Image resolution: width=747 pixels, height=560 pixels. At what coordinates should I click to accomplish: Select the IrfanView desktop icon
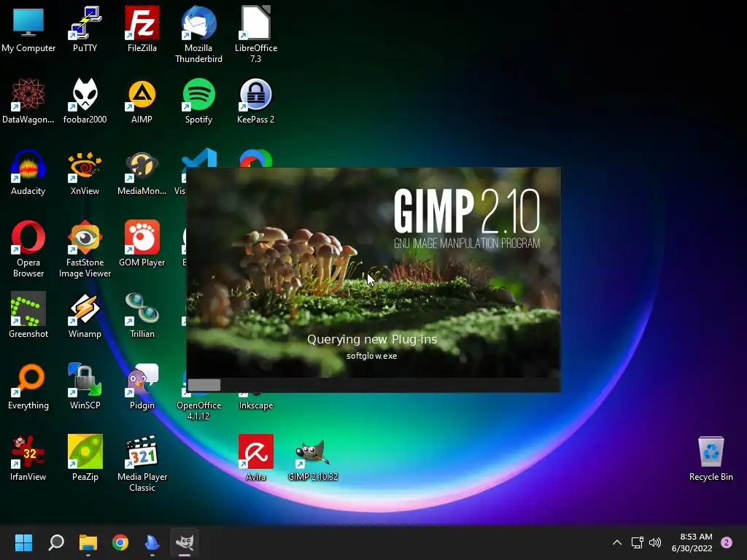[x=28, y=458]
